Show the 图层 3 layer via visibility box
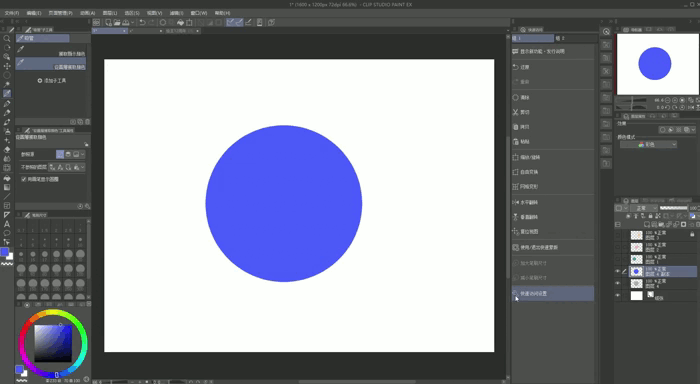Viewport: 700px width, 384px height. (618, 235)
